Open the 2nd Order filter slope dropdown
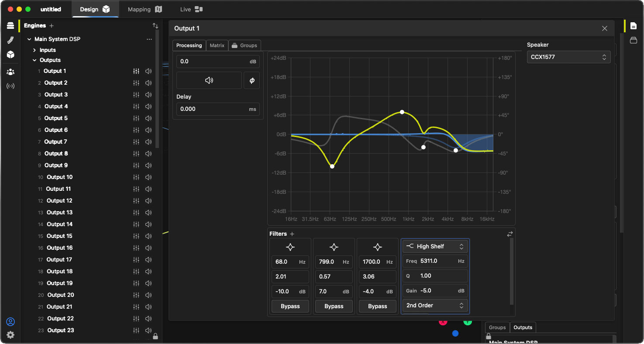 click(x=435, y=306)
